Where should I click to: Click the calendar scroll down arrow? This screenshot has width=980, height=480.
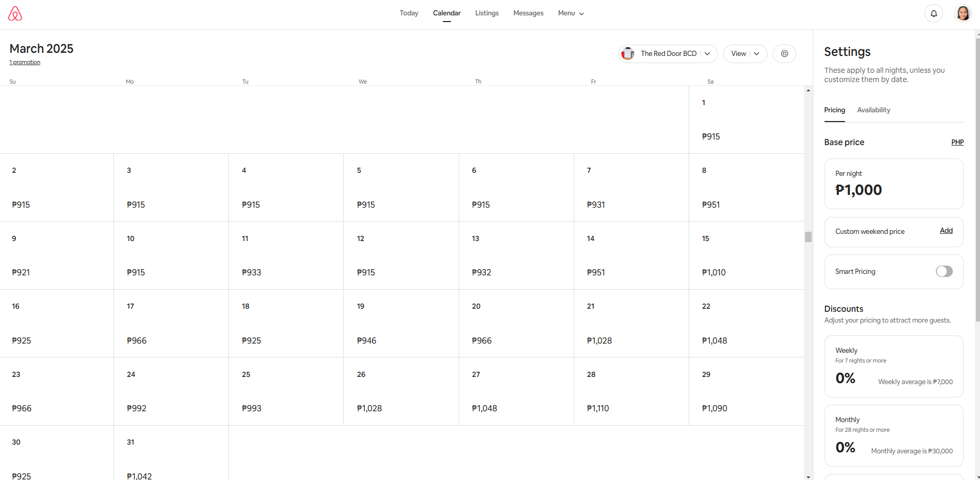point(808,477)
